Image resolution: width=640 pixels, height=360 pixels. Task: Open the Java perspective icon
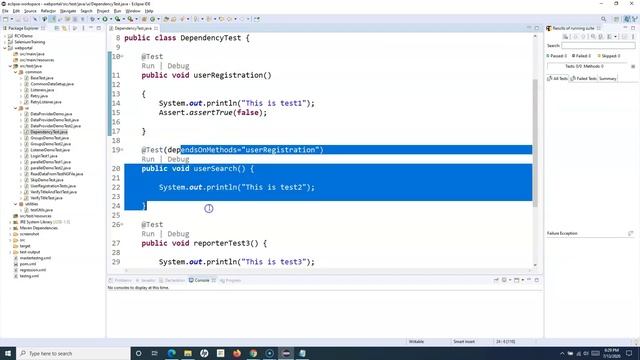coord(627,19)
